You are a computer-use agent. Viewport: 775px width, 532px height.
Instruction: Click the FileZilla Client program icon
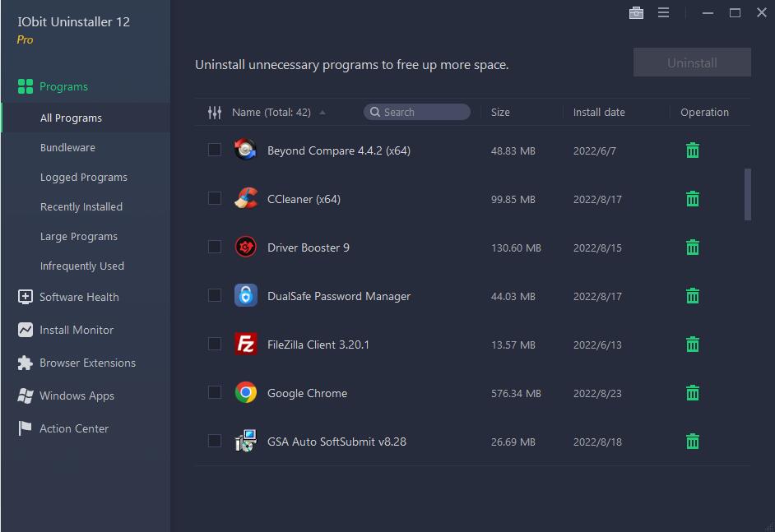click(245, 345)
